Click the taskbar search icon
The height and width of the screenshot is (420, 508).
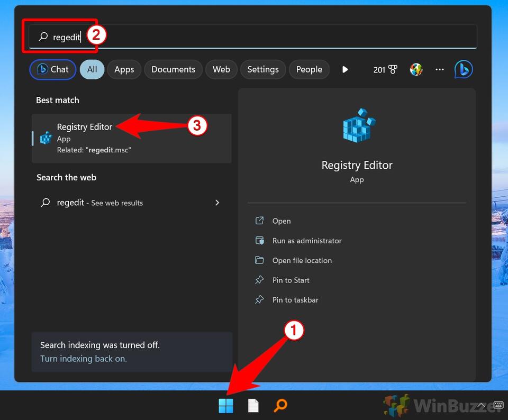280,405
